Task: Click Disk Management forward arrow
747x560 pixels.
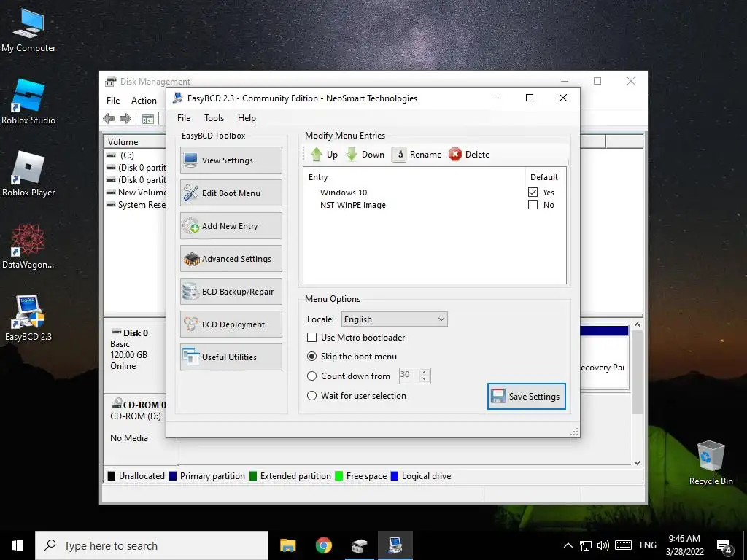Action: [125, 119]
